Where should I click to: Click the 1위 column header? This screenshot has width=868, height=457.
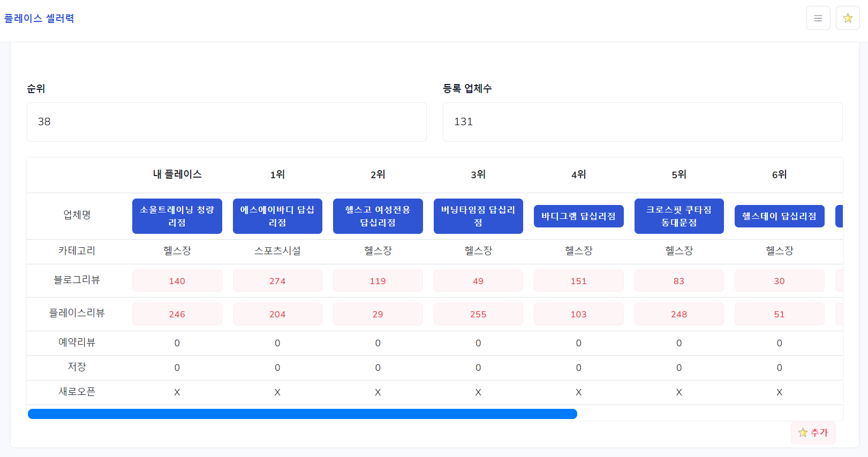point(277,174)
